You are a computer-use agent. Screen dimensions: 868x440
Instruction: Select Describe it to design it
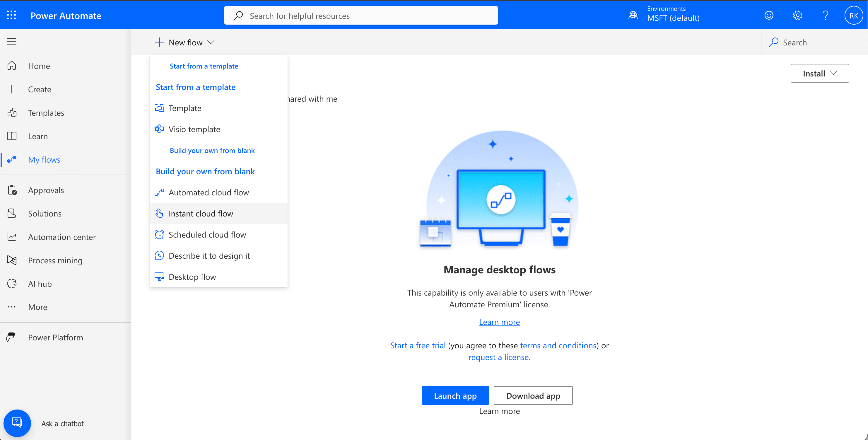point(219,255)
